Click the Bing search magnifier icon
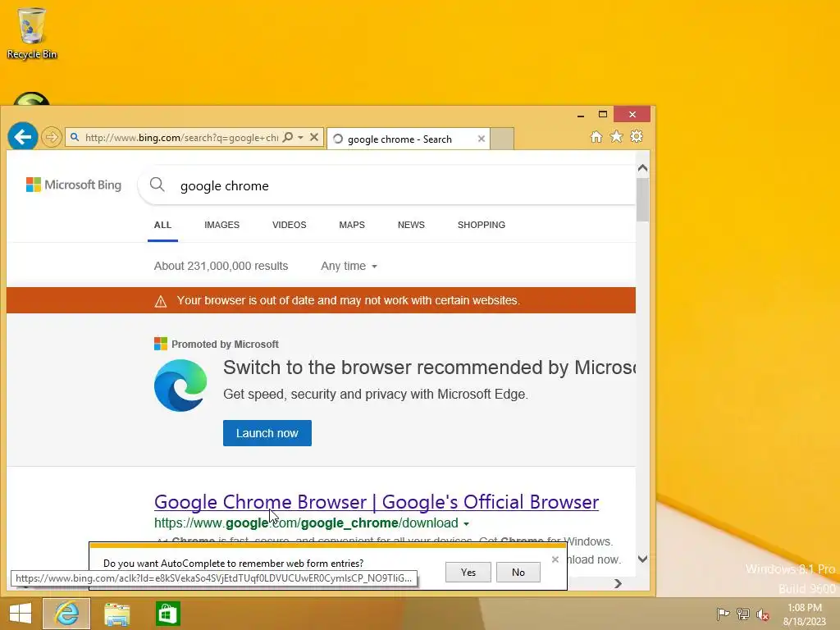The height and width of the screenshot is (630, 840). pos(157,185)
